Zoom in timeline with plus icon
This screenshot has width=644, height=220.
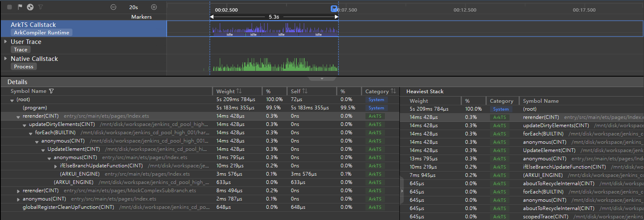tap(154, 7)
